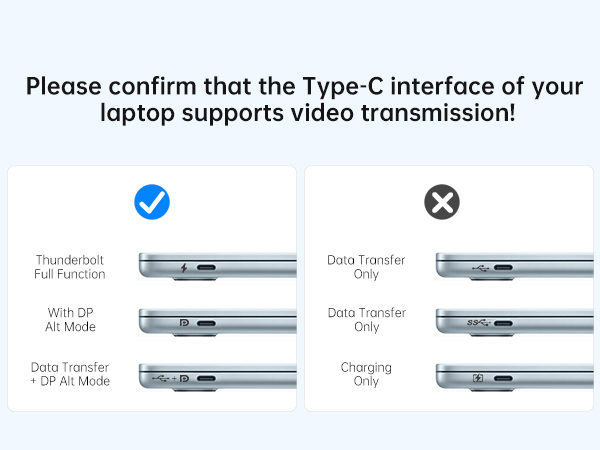Image resolution: width=600 pixels, height=450 pixels.
Task: Click the "Thunderbolt Full Function" label
Action: coord(70,267)
